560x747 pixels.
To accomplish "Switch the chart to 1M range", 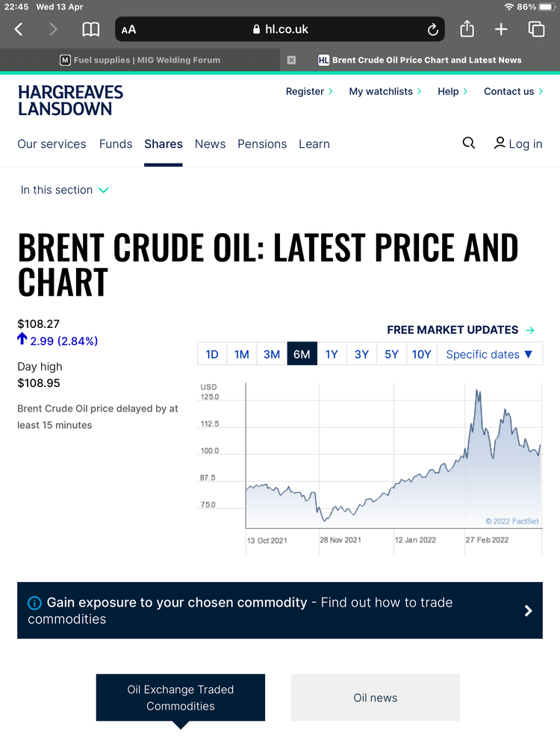I will pyautogui.click(x=241, y=354).
